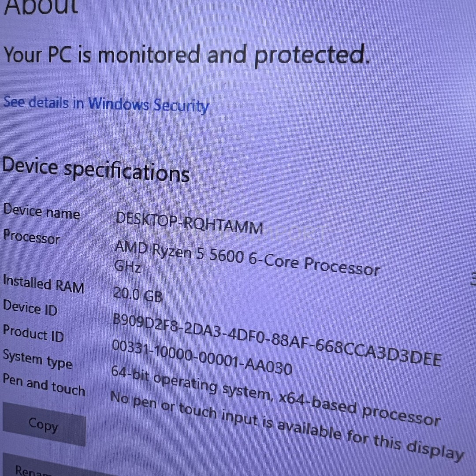Click the No pen or touch input text
Viewport: 476px width, 476px height.
coord(286,426)
